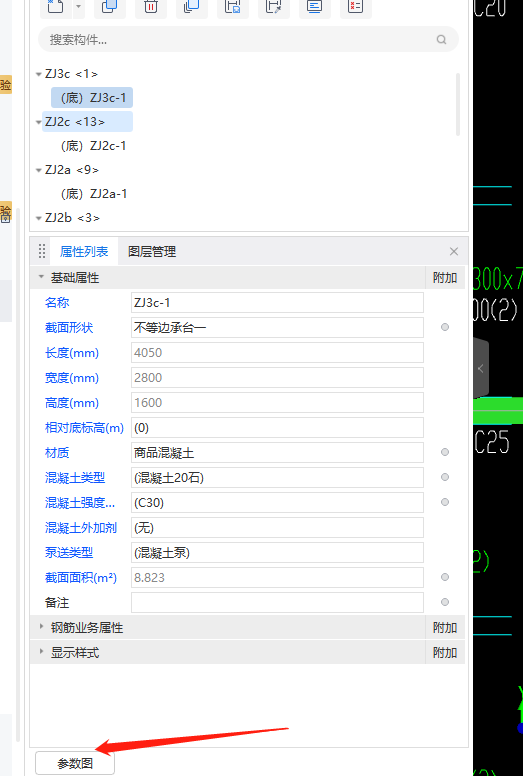Collapse the ZJ2a <9> tree node
This screenshot has height=776, width=523.
(x=39, y=170)
